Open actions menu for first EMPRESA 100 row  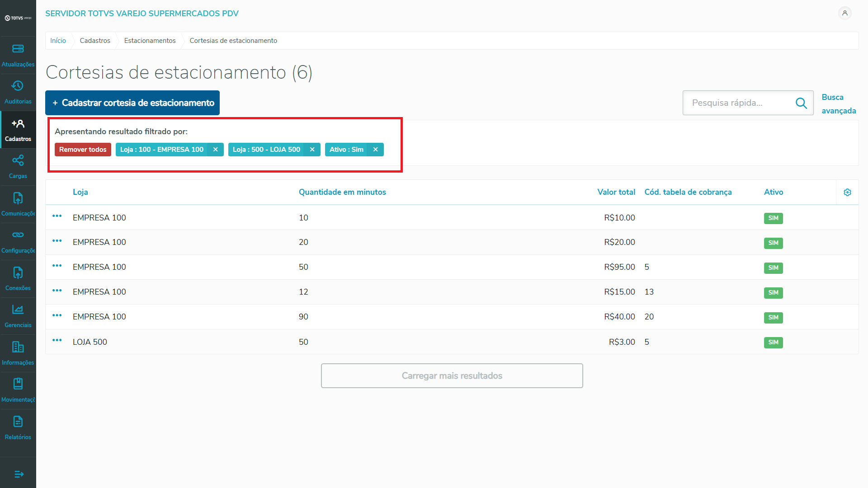[57, 216]
